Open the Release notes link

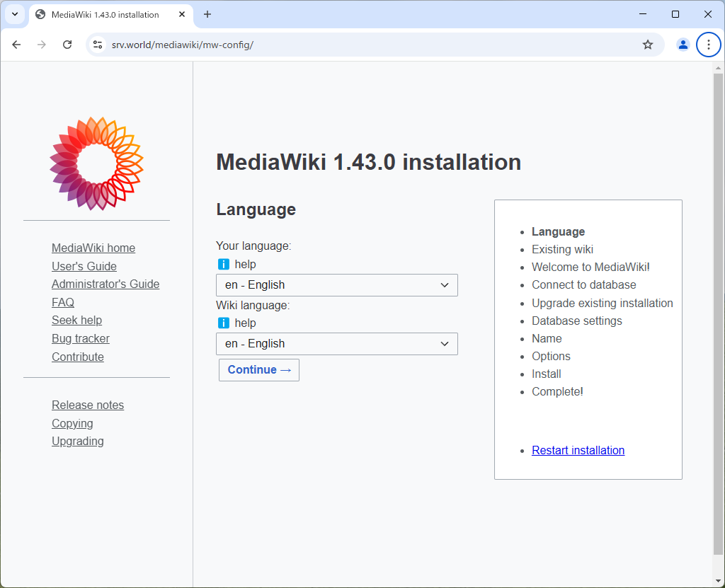(x=88, y=405)
